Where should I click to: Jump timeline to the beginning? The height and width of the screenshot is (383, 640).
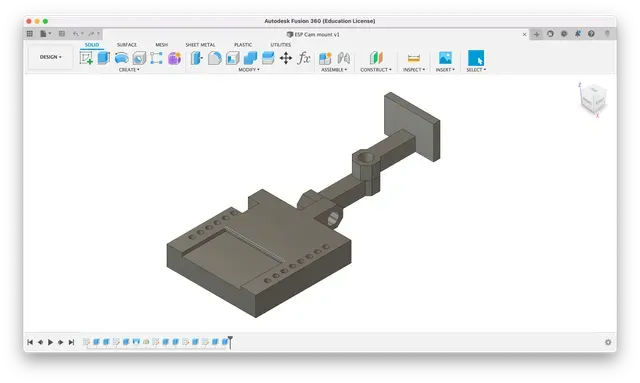[30, 342]
